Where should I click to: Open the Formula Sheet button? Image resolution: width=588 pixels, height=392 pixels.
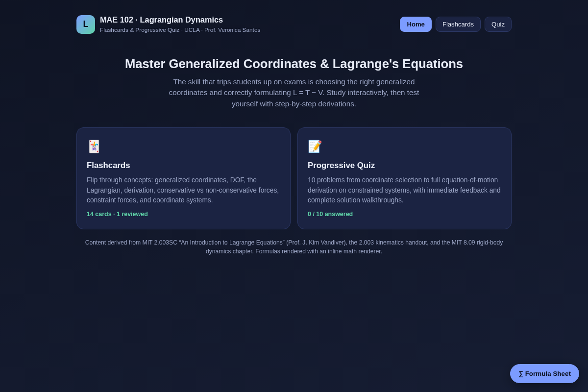(544, 374)
